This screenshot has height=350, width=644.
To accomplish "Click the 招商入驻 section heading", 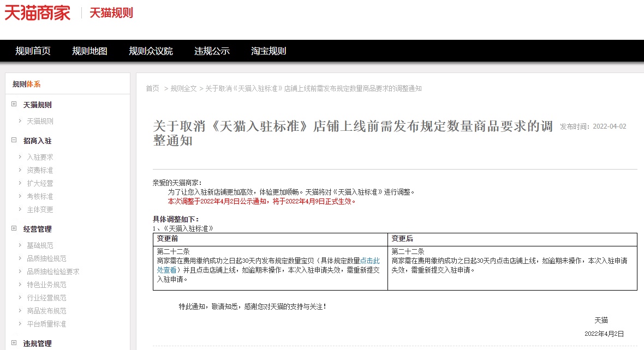I will click(x=37, y=141).
